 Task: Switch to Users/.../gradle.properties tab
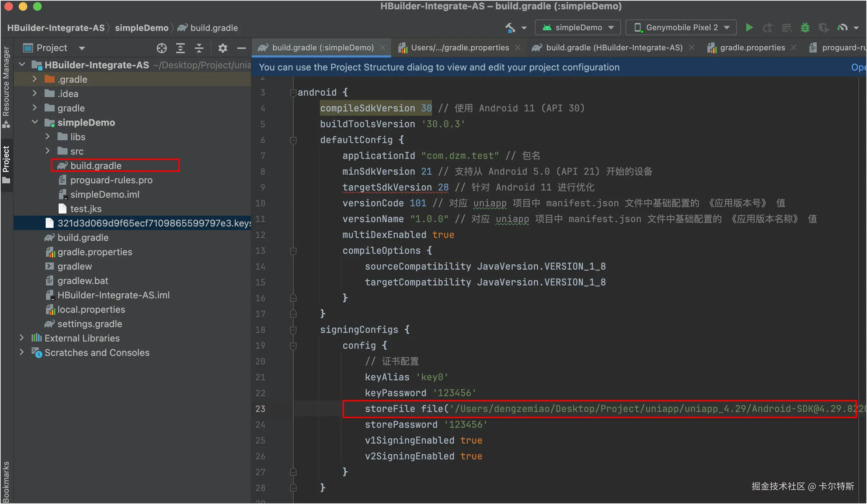(460, 48)
